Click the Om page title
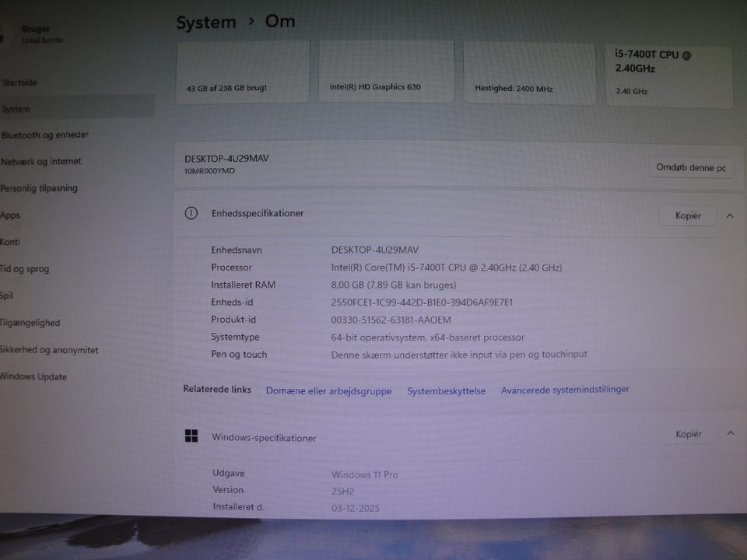Screen dimensions: 747x560 [x=280, y=22]
